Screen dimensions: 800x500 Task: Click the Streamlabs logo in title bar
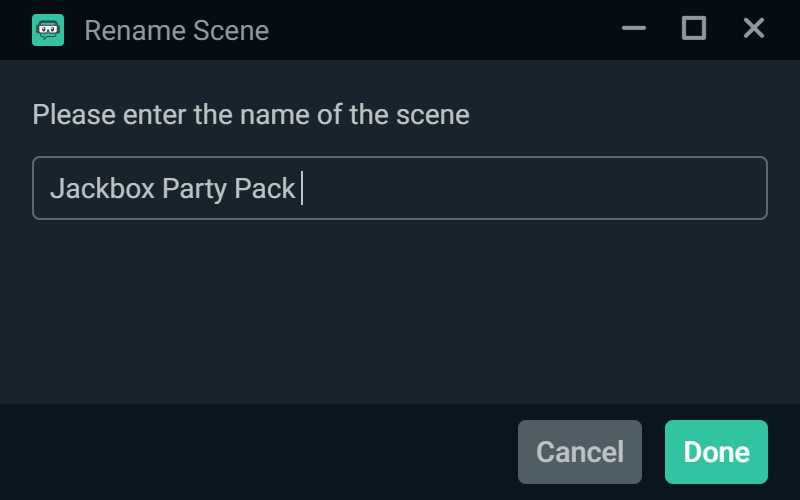coord(47,30)
